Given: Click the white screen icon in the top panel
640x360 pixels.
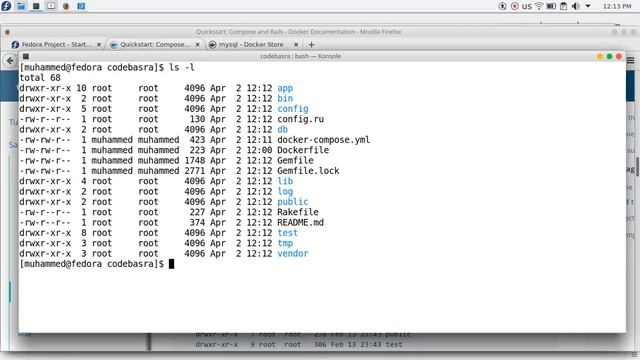Looking at the screenshot, I should click(51, 6).
